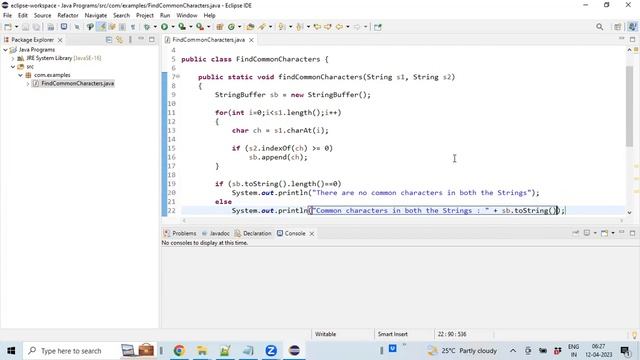This screenshot has height=360, width=640.
Task: Open the Debug dropdown arrow
Action: click(155, 27)
